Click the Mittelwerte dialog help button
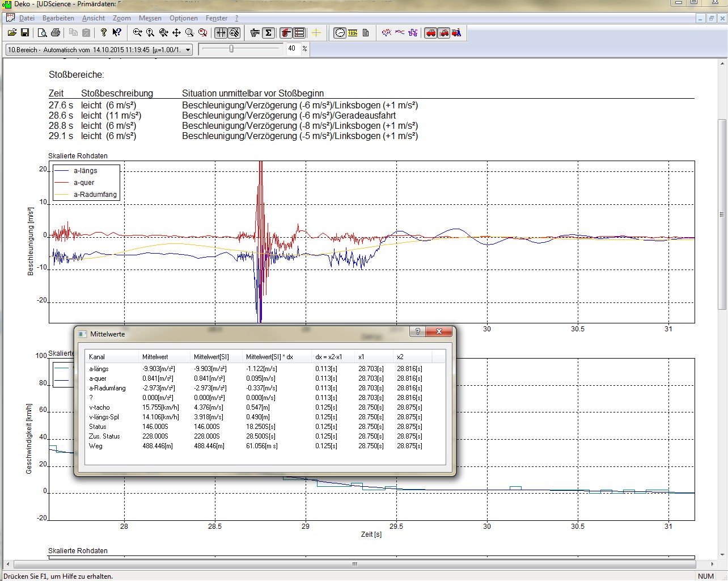 click(x=418, y=331)
